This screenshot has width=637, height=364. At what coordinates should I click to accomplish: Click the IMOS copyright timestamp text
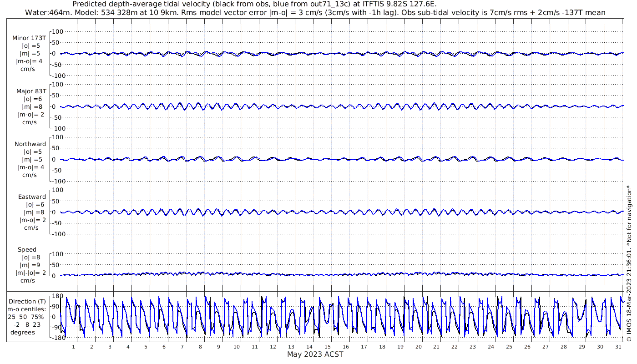click(x=629, y=263)
